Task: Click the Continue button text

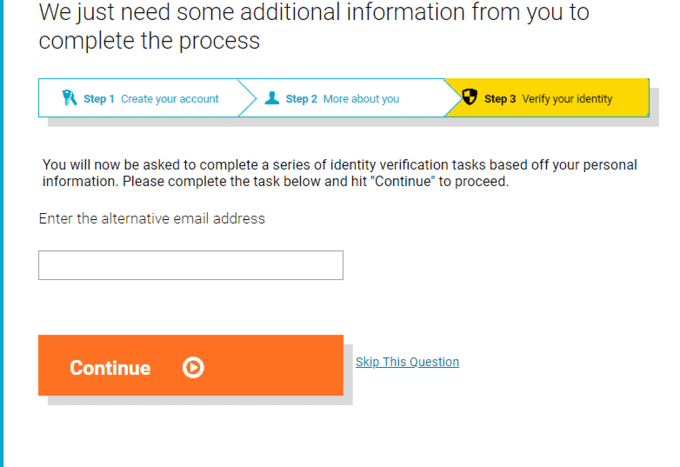Action: click(x=110, y=368)
